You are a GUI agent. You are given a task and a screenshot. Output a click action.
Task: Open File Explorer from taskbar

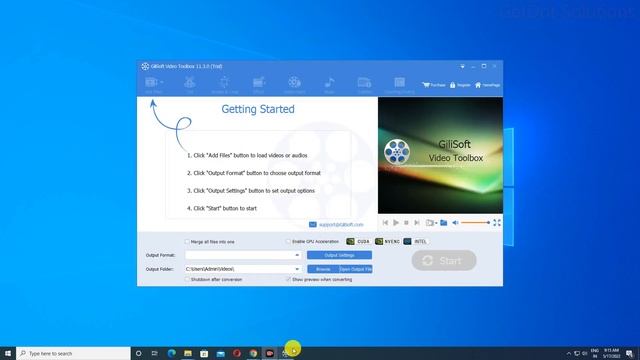[x=188, y=353]
